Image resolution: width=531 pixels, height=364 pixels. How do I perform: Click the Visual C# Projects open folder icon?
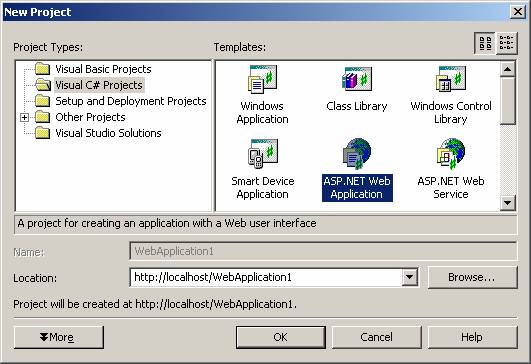(42, 85)
